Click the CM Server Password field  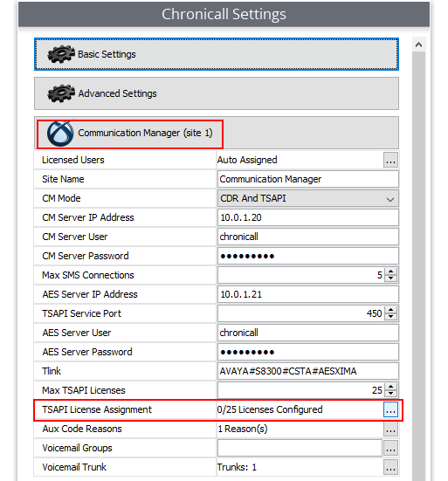tap(308, 256)
